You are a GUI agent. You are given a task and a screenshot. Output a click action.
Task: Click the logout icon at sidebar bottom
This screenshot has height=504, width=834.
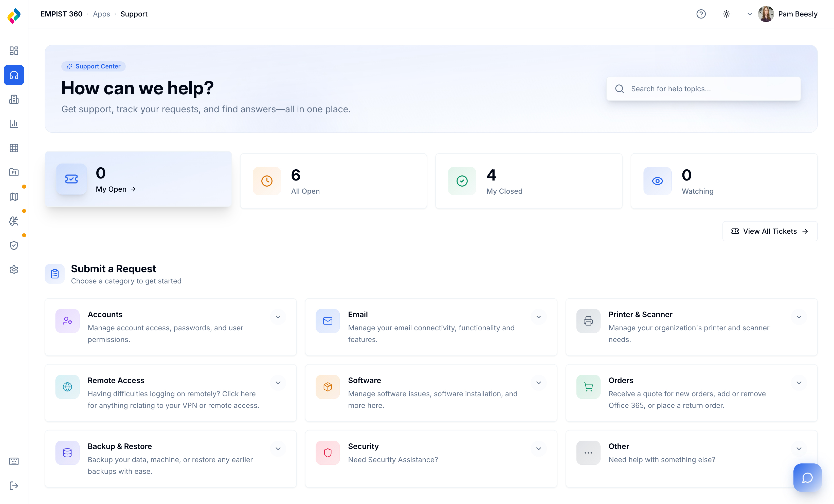point(14,486)
